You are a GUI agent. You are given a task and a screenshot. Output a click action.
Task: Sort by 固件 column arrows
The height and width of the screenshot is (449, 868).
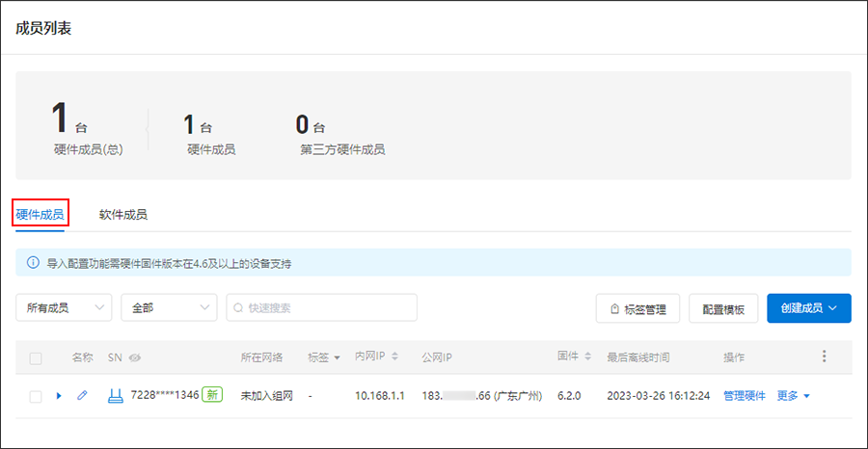click(588, 357)
